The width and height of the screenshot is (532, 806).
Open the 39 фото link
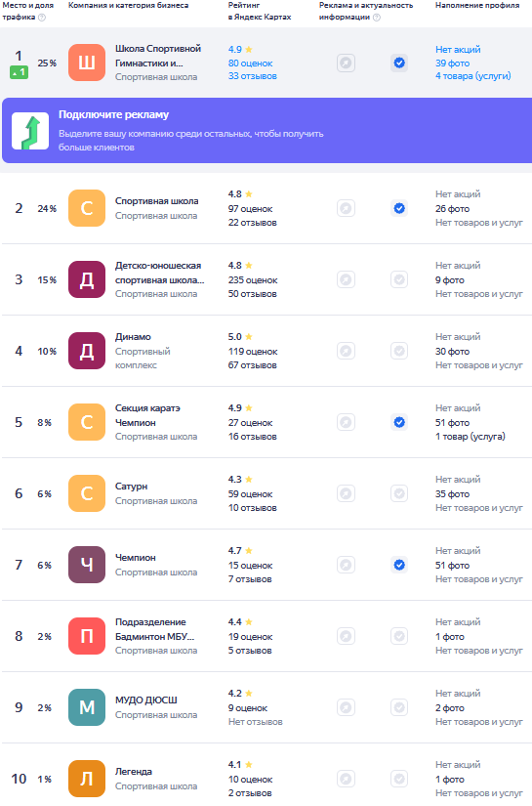pyautogui.click(x=452, y=64)
